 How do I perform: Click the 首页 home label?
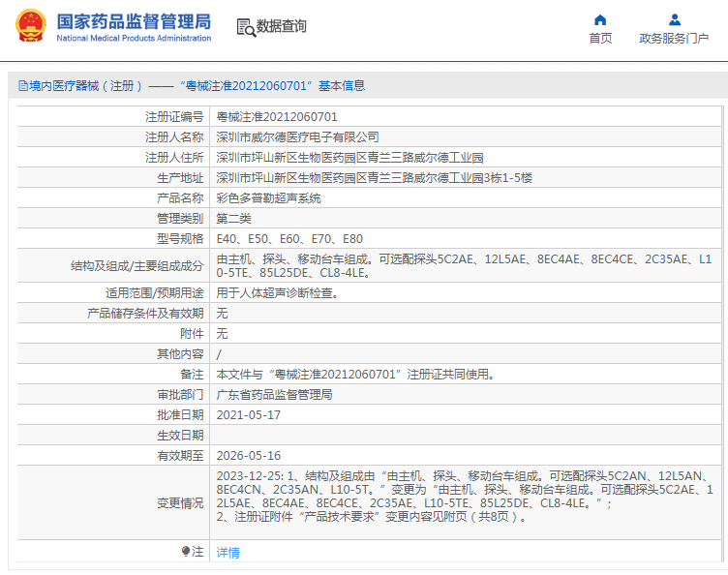(x=600, y=38)
